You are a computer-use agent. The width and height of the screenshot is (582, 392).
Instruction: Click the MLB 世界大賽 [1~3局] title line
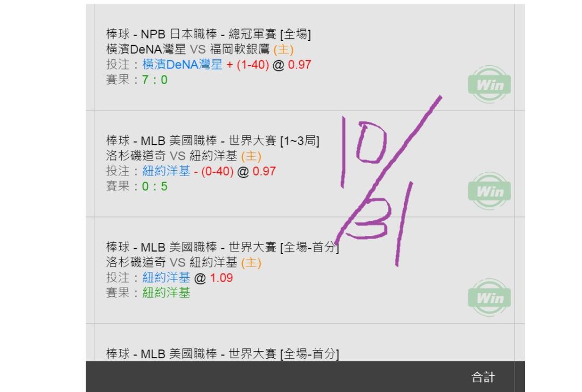tap(213, 141)
